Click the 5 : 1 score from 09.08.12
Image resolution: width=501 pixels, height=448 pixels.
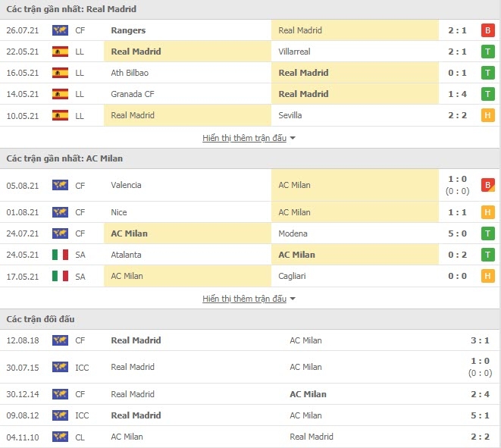478,415
